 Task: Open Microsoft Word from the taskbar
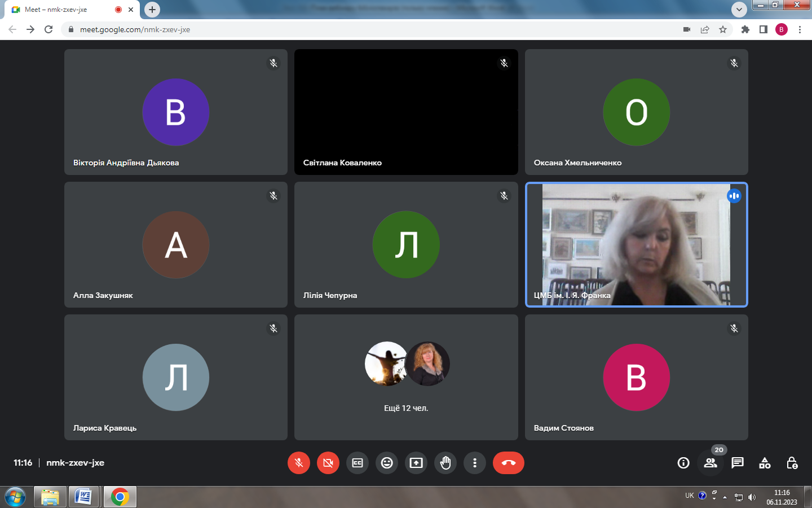point(83,497)
